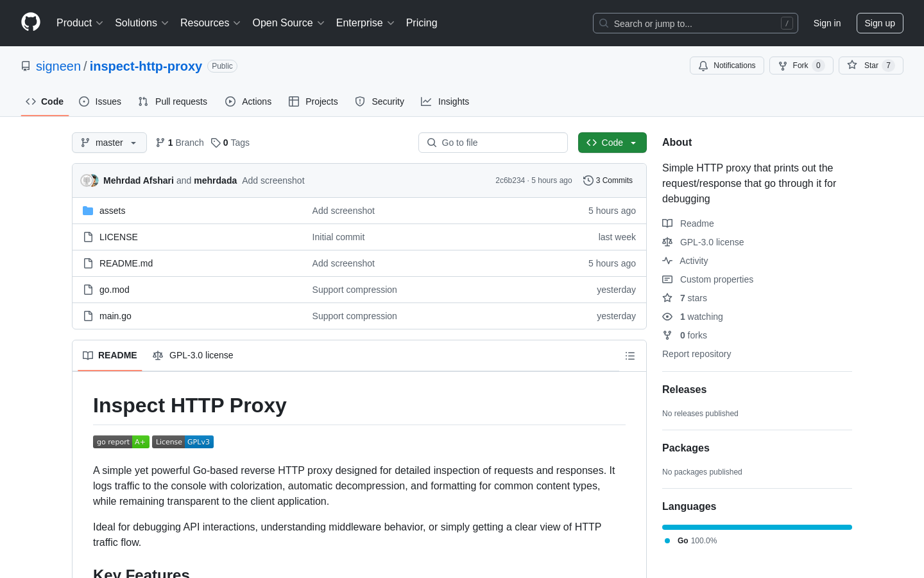Image resolution: width=924 pixels, height=578 pixels.
Task: Click the Sign up button
Action: coord(880,23)
